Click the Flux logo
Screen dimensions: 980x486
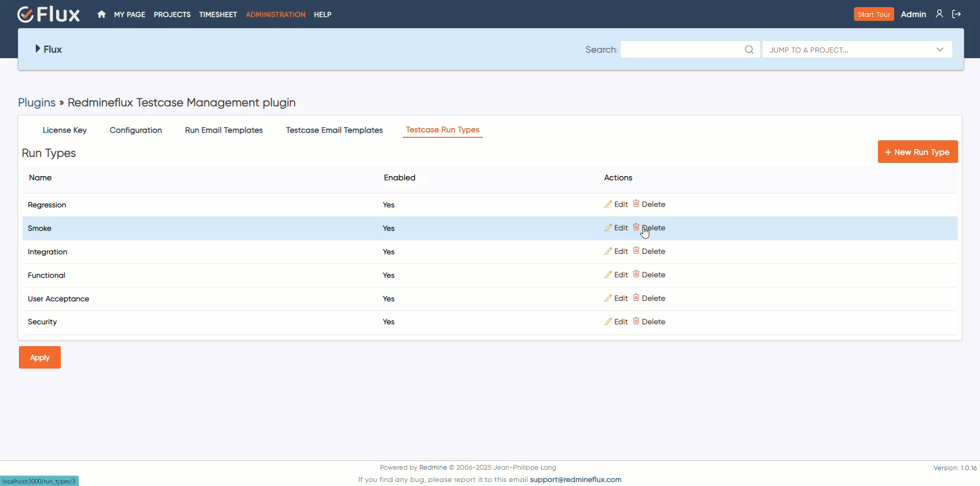pos(48,14)
